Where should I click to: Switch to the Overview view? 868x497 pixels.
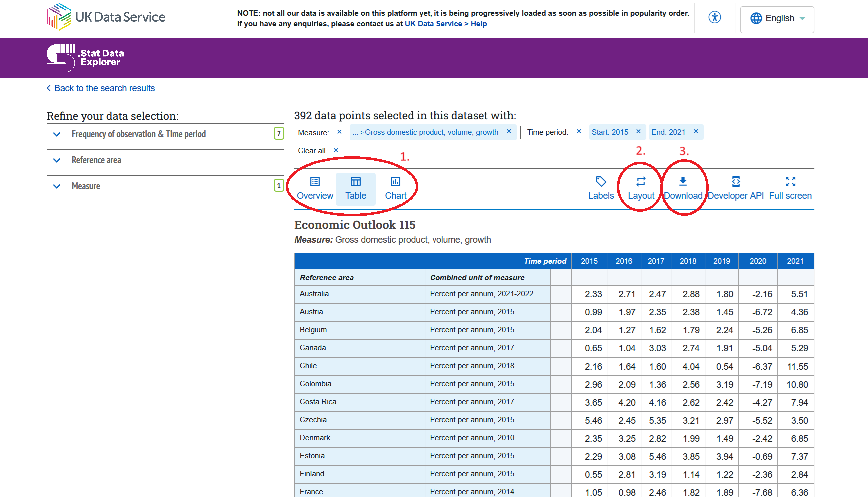315,189
